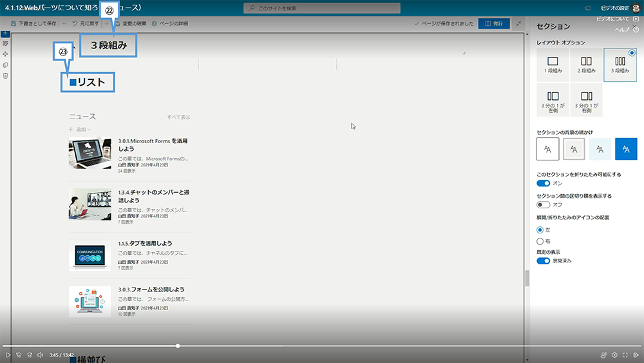Play the video
644x363 pixels.
click(x=8, y=355)
